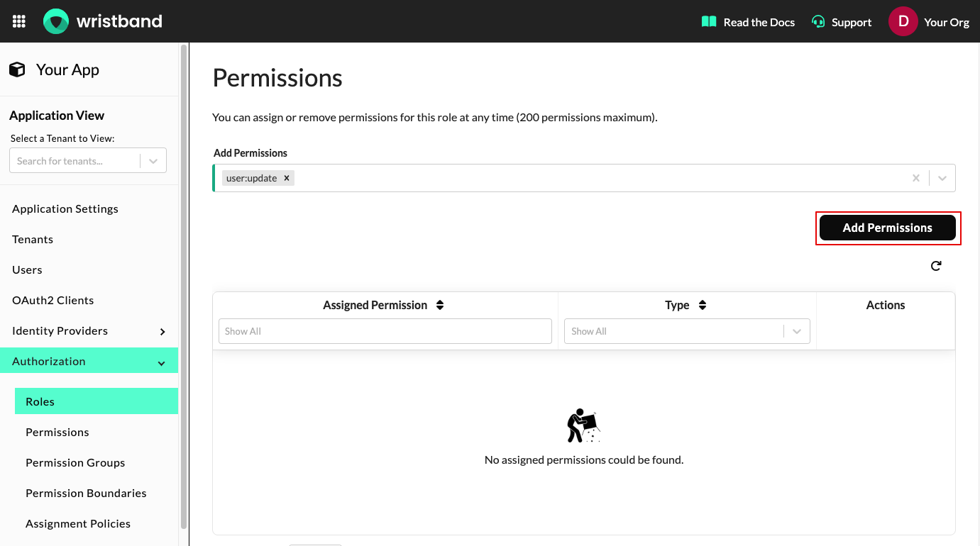Switch to Permissions in sidebar
Viewport: 980px width, 546px height.
(57, 432)
